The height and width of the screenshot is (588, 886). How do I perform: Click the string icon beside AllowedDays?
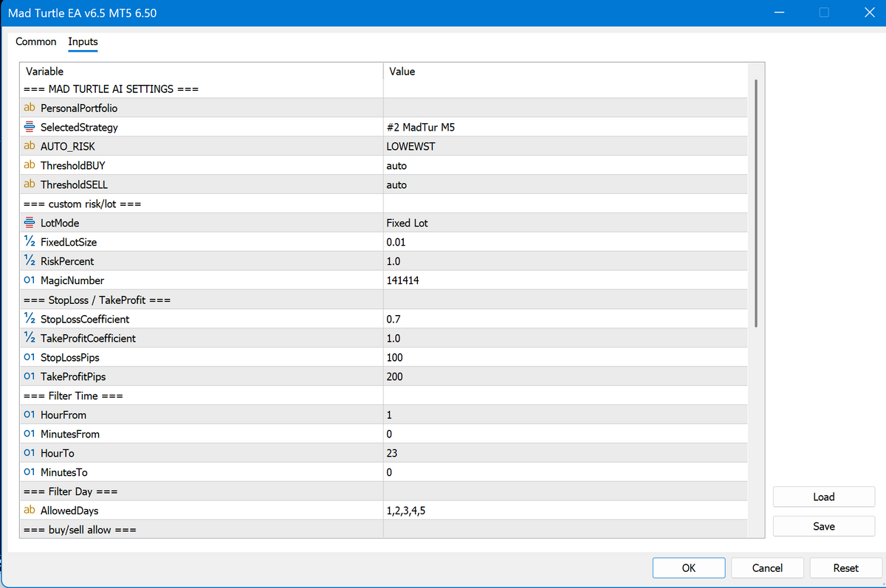[x=30, y=511]
